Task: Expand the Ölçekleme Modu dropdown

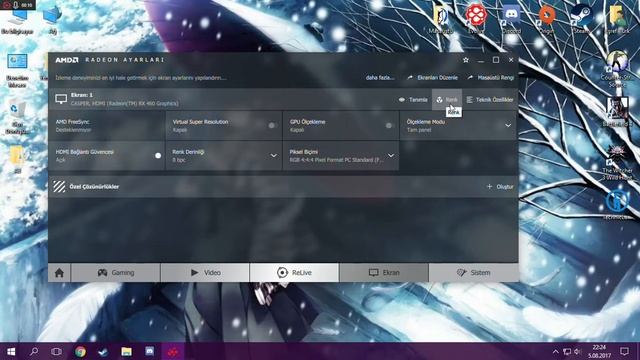Action: 508,126
